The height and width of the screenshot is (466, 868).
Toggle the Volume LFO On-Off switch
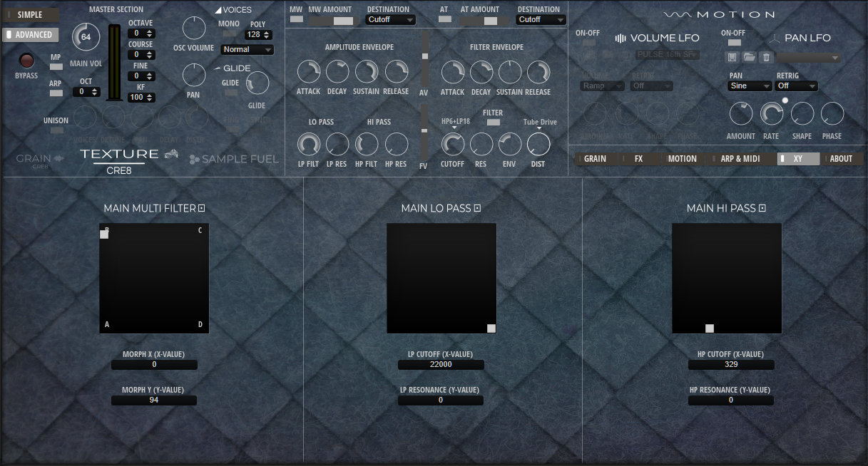(589, 43)
